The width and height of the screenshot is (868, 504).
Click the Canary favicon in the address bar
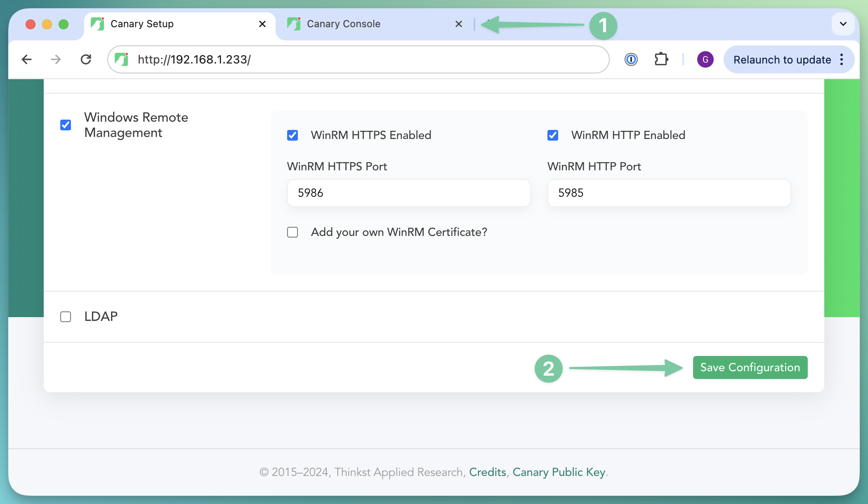click(122, 59)
